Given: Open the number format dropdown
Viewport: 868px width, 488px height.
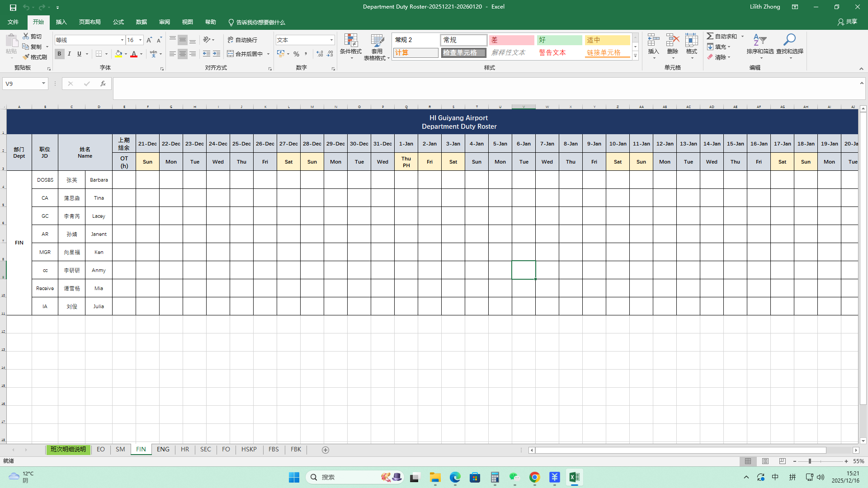Looking at the screenshot, I should [x=331, y=40].
